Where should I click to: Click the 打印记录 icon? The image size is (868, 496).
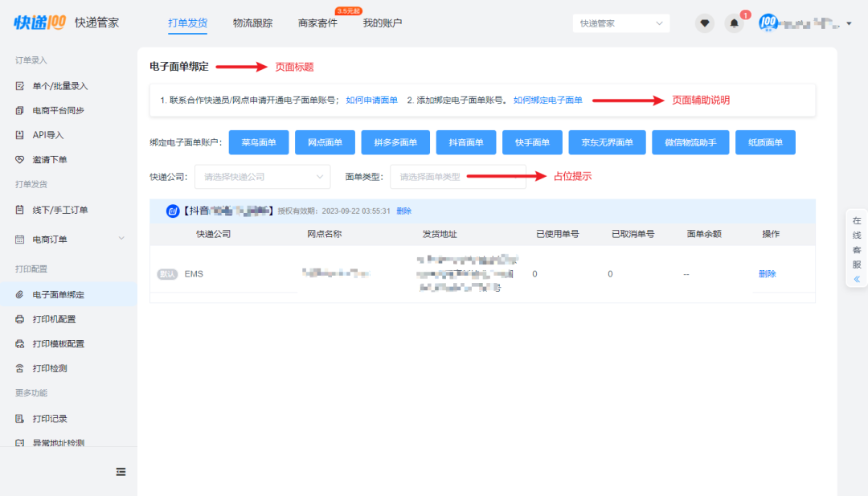pyautogui.click(x=20, y=419)
